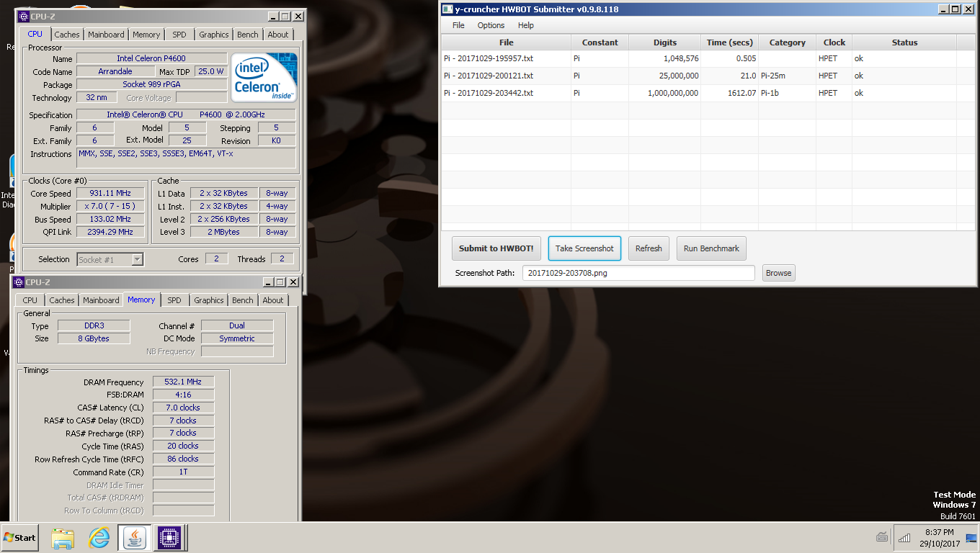The image size is (980, 553).
Task: Click the Multiplier x 7.0 ( 7 - 15 ) value
Action: 110,206
